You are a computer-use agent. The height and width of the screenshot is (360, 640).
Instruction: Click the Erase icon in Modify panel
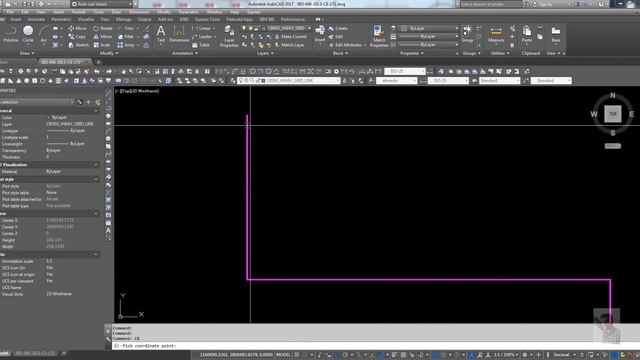[147, 29]
